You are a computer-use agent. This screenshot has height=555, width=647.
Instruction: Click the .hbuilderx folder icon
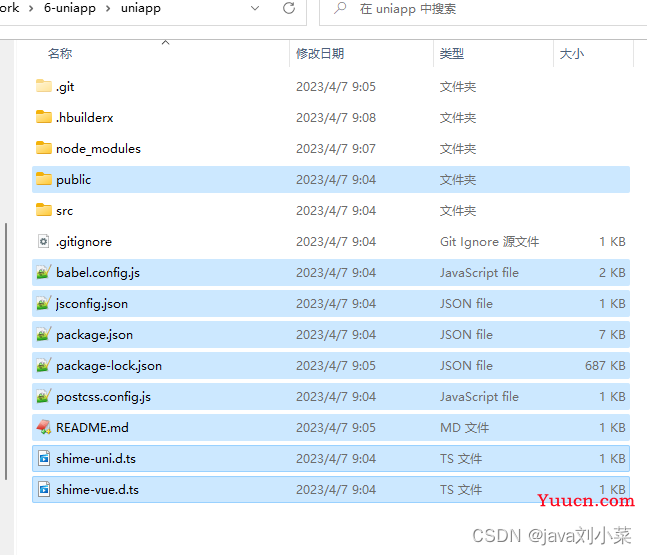[x=44, y=117]
